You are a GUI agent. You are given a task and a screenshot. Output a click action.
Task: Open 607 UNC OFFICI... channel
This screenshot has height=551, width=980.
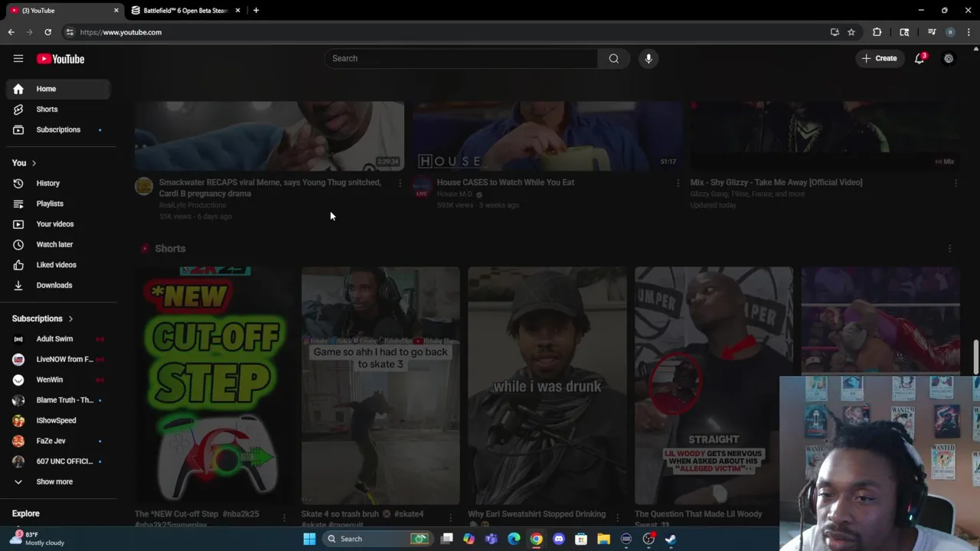pyautogui.click(x=58, y=461)
